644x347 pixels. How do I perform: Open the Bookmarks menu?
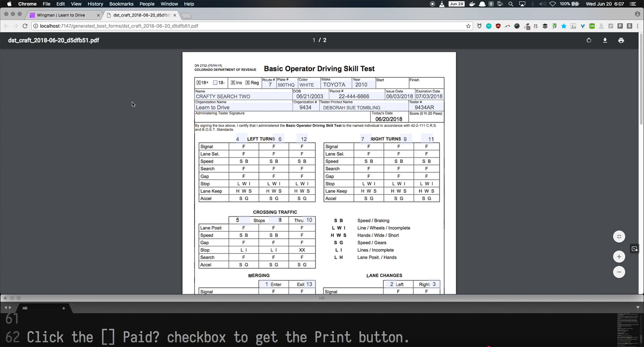[x=121, y=4]
